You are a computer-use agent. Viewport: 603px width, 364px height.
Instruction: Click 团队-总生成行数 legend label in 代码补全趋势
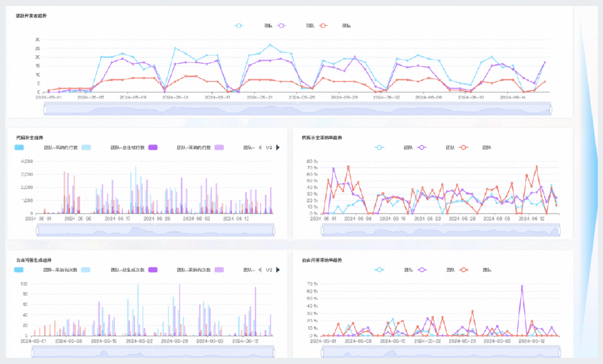click(x=127, y=148)
